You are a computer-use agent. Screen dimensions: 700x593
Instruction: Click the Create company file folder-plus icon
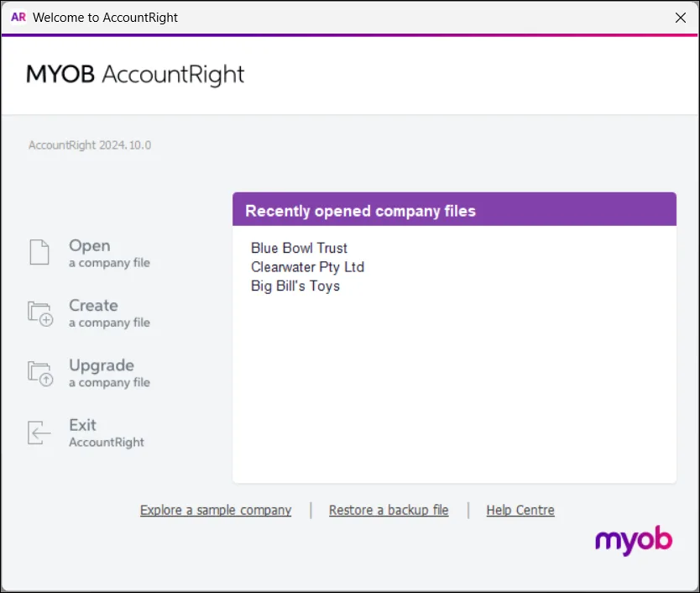40,313
